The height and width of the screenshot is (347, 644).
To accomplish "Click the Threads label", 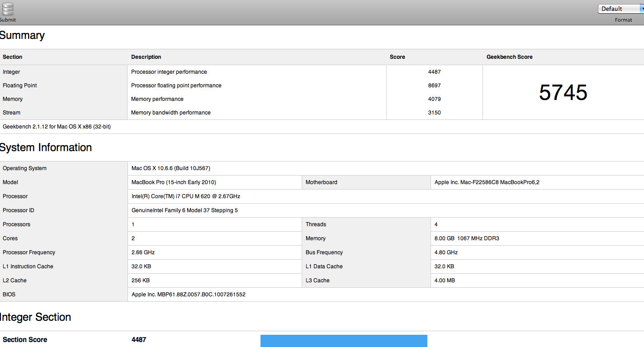I will [x=316, y=224].
